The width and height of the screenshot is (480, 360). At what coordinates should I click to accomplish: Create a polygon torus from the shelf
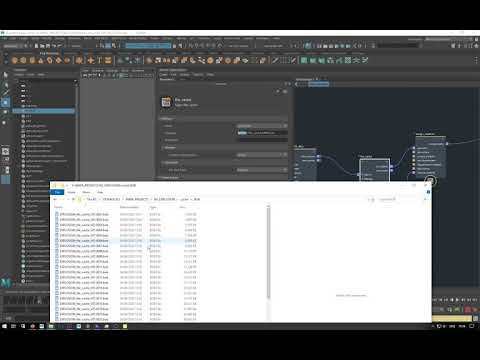pos(50,60)
